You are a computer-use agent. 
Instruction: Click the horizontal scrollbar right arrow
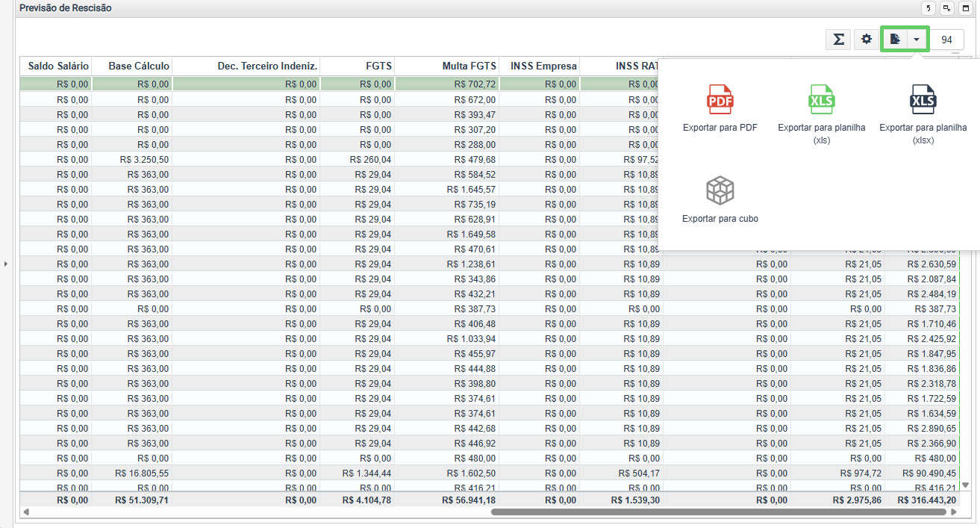953,512
